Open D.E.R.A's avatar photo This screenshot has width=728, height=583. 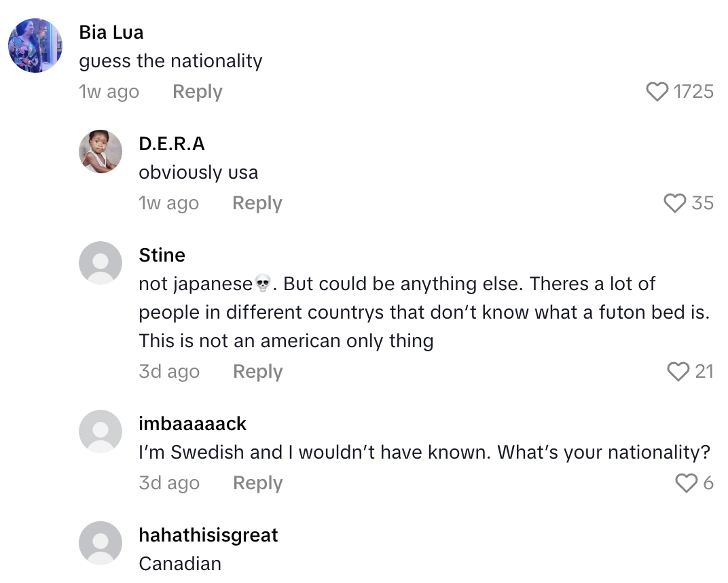click(x=101, y=152)
